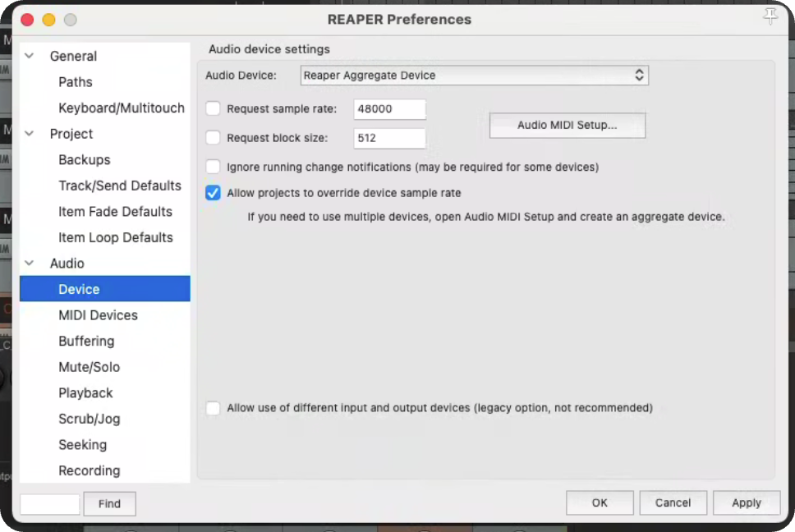Collapse the General section chevron
795x532 pixels.
point(30,56)
